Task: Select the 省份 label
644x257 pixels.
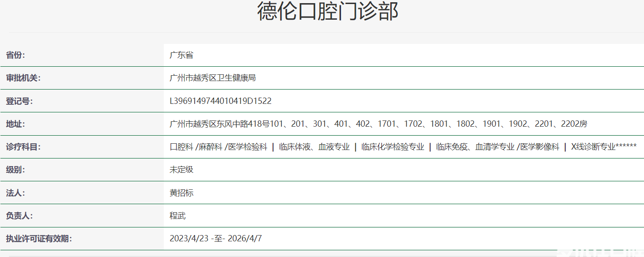Action: click(16, 56)
